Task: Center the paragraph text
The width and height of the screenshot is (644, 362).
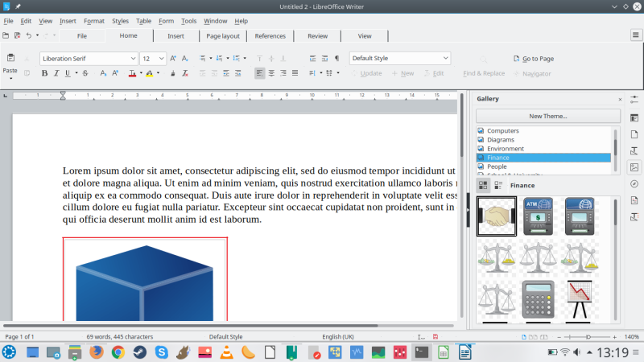Action: point(271,73)
